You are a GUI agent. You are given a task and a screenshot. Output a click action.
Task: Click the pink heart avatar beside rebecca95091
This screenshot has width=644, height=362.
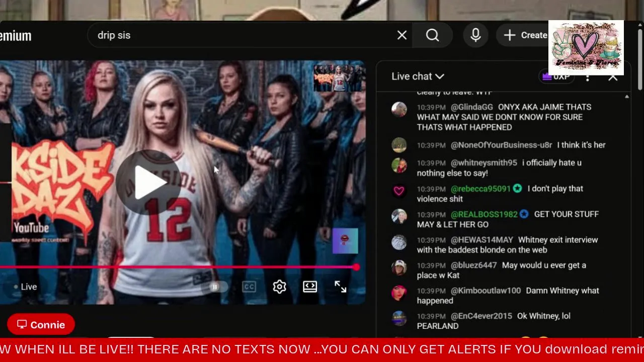[399, 191]
